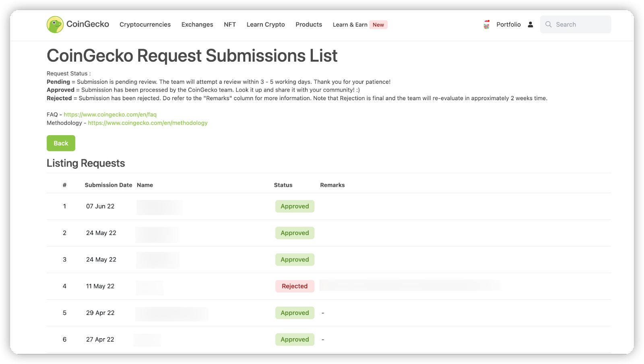This screenshot has width=644, height=364.
Task: Click the magnifying glass search icon
Action: coord(548,25)
